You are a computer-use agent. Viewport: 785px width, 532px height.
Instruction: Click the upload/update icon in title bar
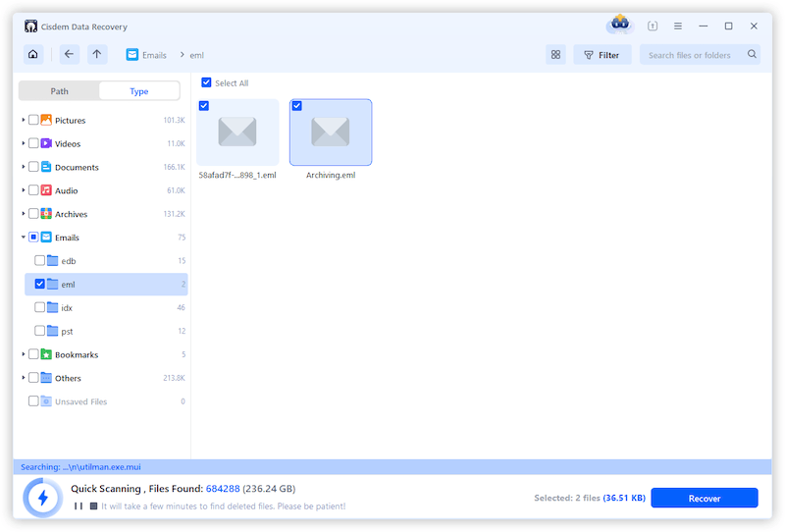[653, 26]
